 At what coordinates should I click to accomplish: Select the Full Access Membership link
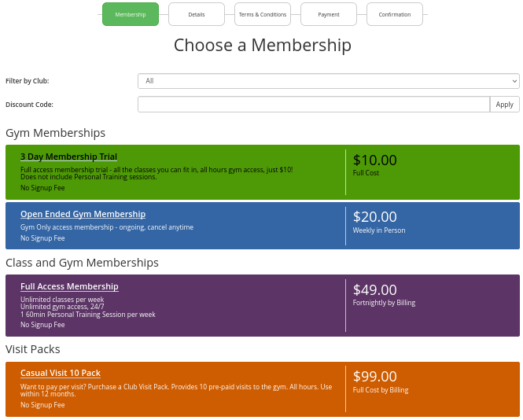coord(69,286)
